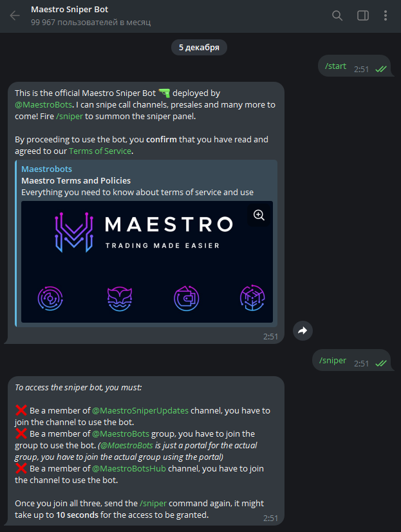The height and width of the screenshot is (532, 401).
Task: Open chat search with magnifier icon
Action: point(337,15)
